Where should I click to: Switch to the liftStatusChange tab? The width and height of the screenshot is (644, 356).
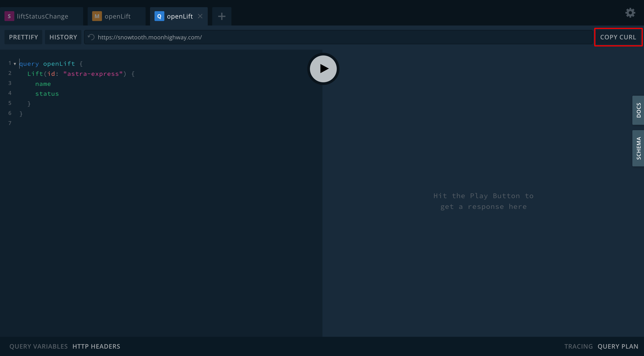click(42, 16)
